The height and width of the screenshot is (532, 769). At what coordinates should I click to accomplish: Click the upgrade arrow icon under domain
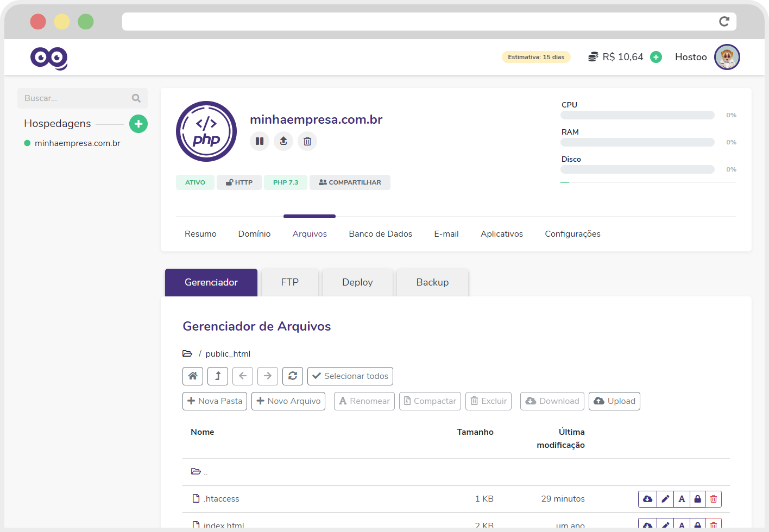283,141
